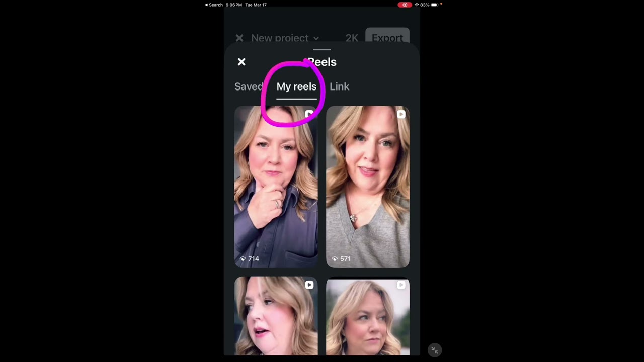Select the My reels tab
Viewport: 644px width, 362px height.
tap(296, 86)
